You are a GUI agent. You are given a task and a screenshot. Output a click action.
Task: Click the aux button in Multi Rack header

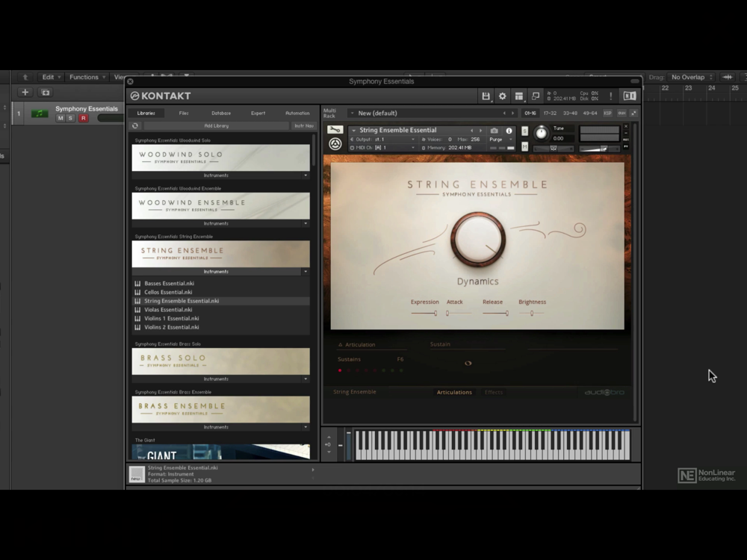pos(622,113)
